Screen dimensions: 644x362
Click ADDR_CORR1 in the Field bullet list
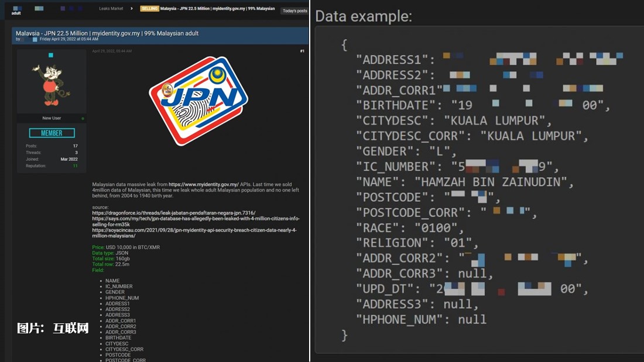click(121, 321)
